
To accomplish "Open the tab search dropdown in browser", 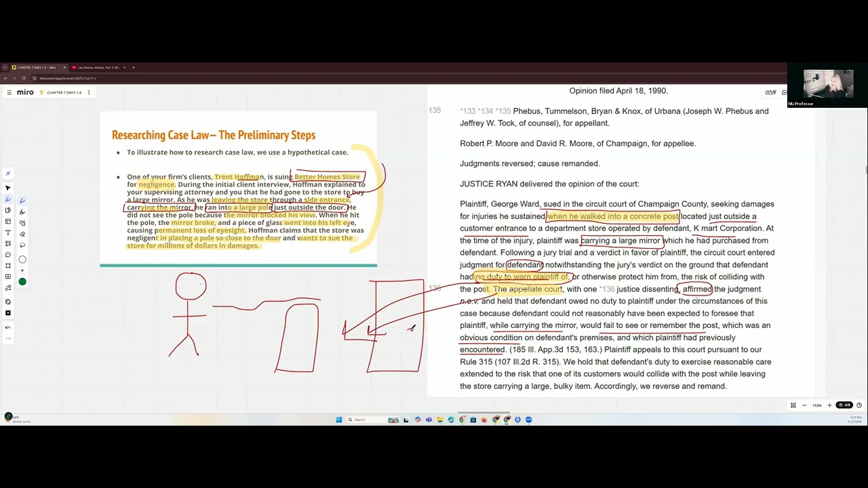I will coord(5,67).
